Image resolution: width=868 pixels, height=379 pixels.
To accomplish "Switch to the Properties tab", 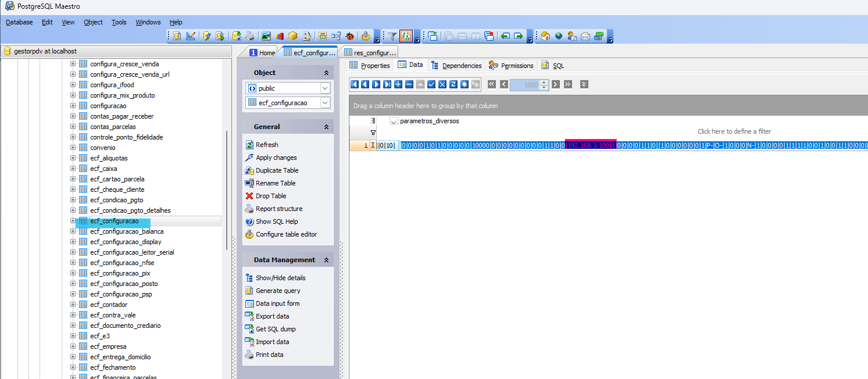I will 370,66.
